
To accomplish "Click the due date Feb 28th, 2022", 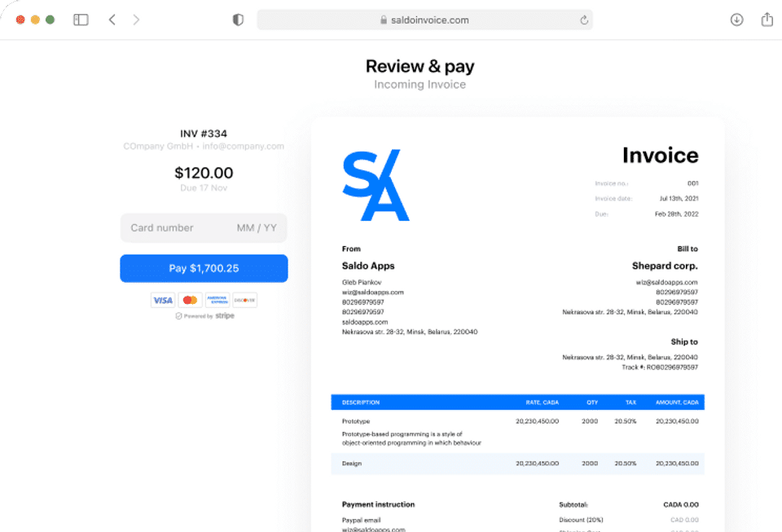I will (676, 214).
